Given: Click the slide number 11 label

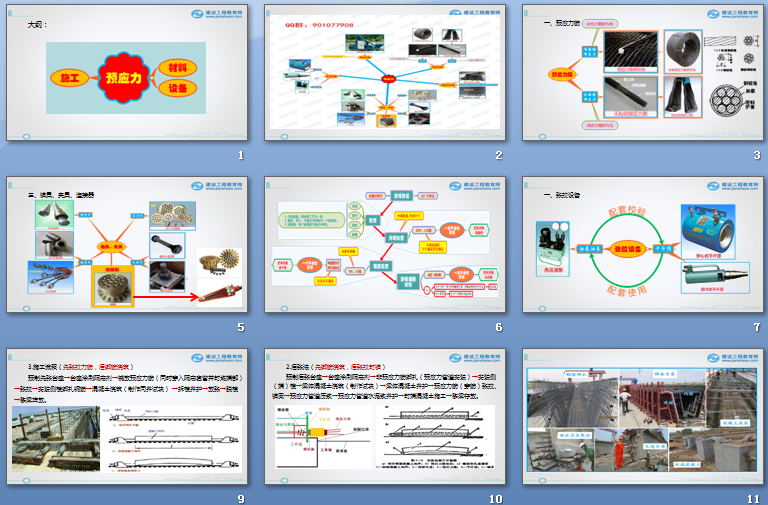Looking at the screenshot, I should click(x=754, y=498).
